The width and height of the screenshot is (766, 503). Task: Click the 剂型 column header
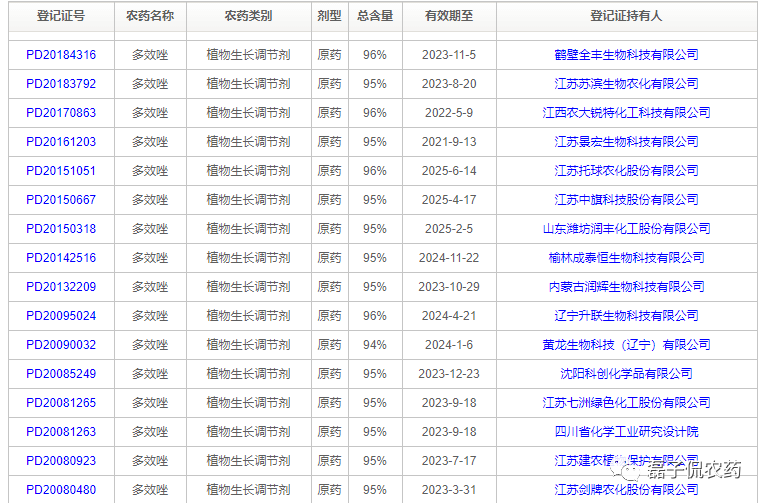(x=329, y=16)
